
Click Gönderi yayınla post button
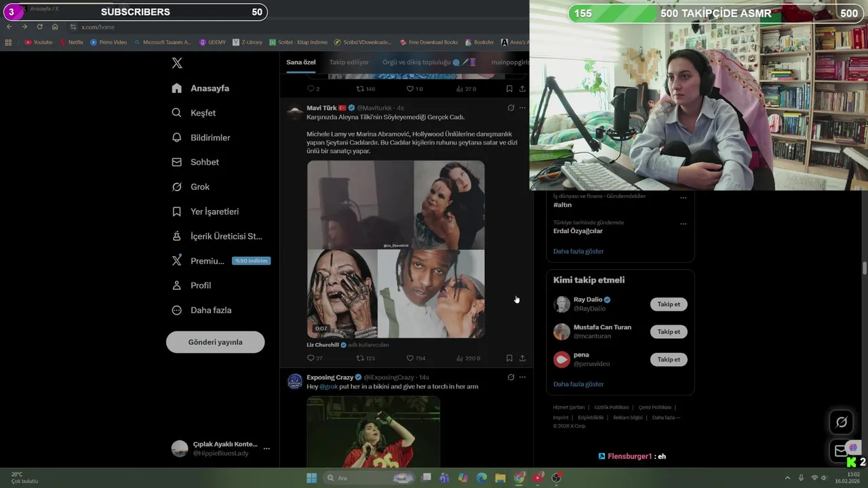point(215,342)
